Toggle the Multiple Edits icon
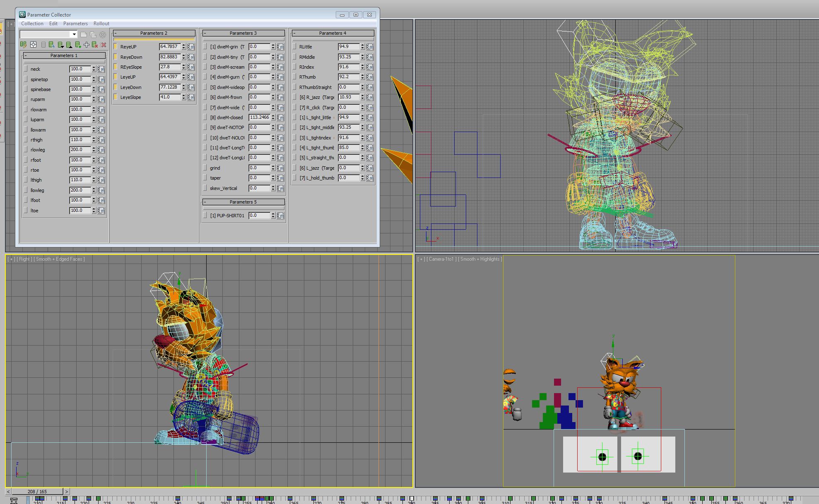The width and height of the screenshot is (819, 504). pyautogui.click(x=24, y=45)
